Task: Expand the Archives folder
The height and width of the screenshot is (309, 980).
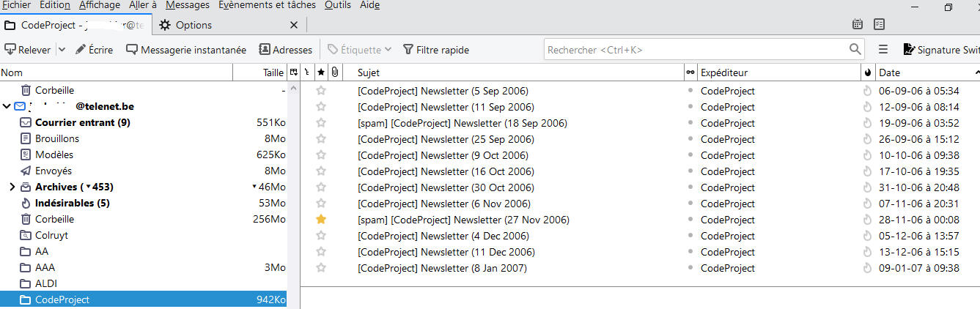Action: point(12,187)
